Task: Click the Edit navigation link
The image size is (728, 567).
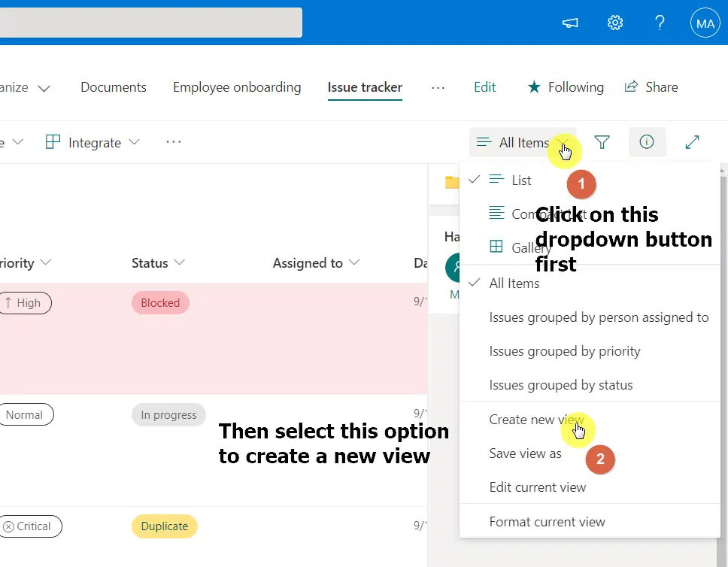Action: click(x=485, y=86)
